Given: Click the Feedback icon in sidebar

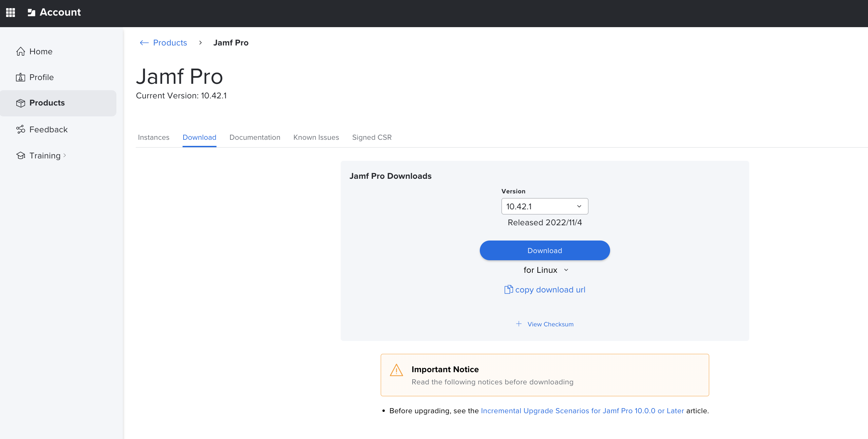Looking at the screenshot, I should pos(21,130).
